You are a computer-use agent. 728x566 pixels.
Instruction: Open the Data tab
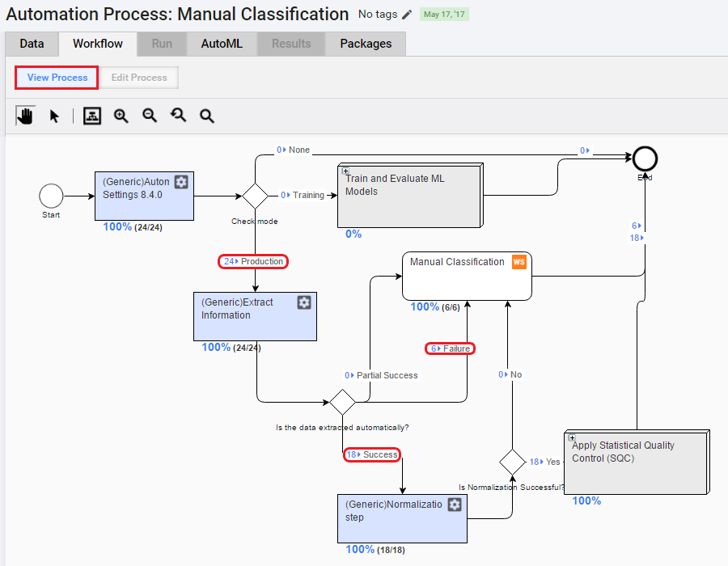[x=32, y=44]
